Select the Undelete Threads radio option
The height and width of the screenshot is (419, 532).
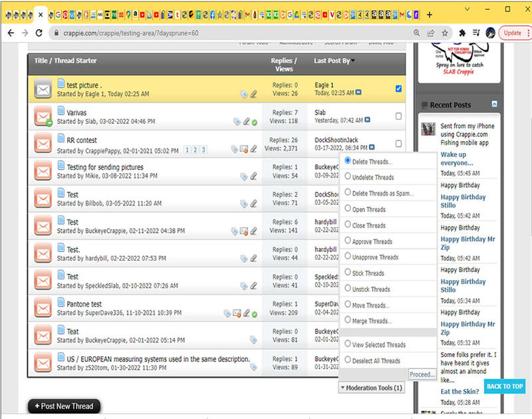coord(348,176)
